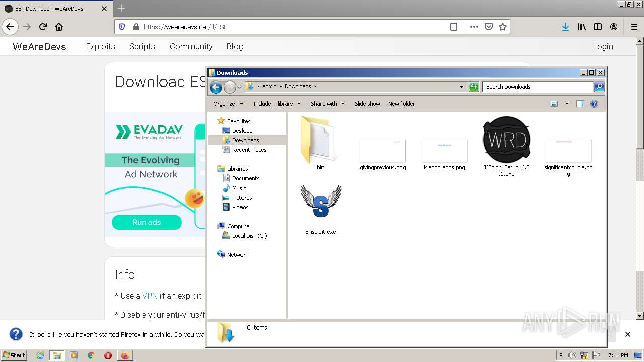Show Firefox downloads arrow panel
The width and height of the screenshot is (644, 362).
click(566, 27)
